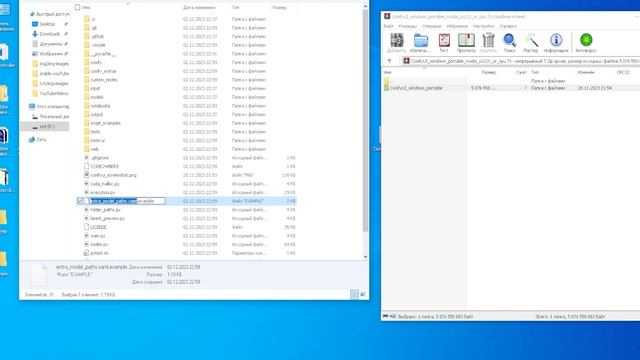
Task: Sort WinRAR list by Type (Тип) column
Action: coord(535,72)
